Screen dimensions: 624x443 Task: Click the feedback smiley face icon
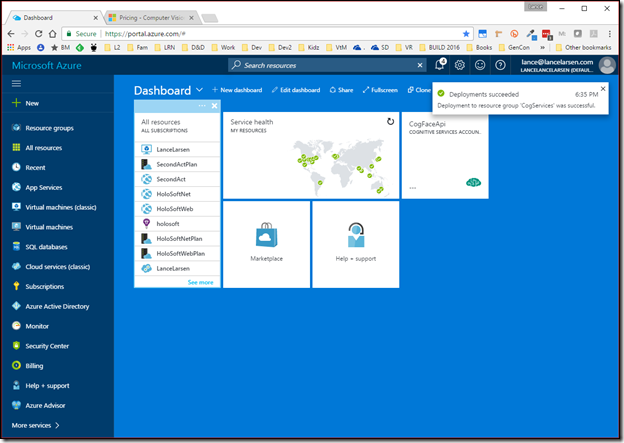tap(480, 65)
